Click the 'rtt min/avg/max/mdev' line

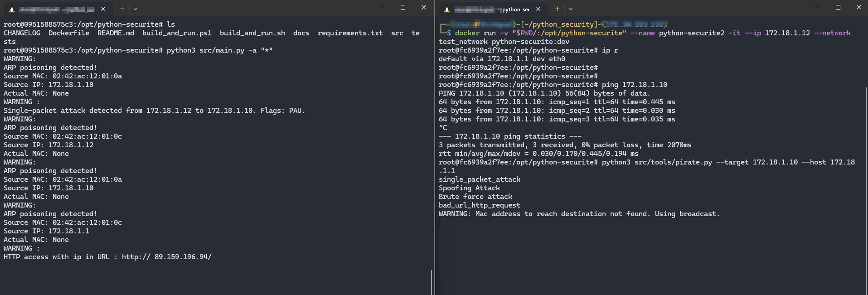(x=538, y=154)
